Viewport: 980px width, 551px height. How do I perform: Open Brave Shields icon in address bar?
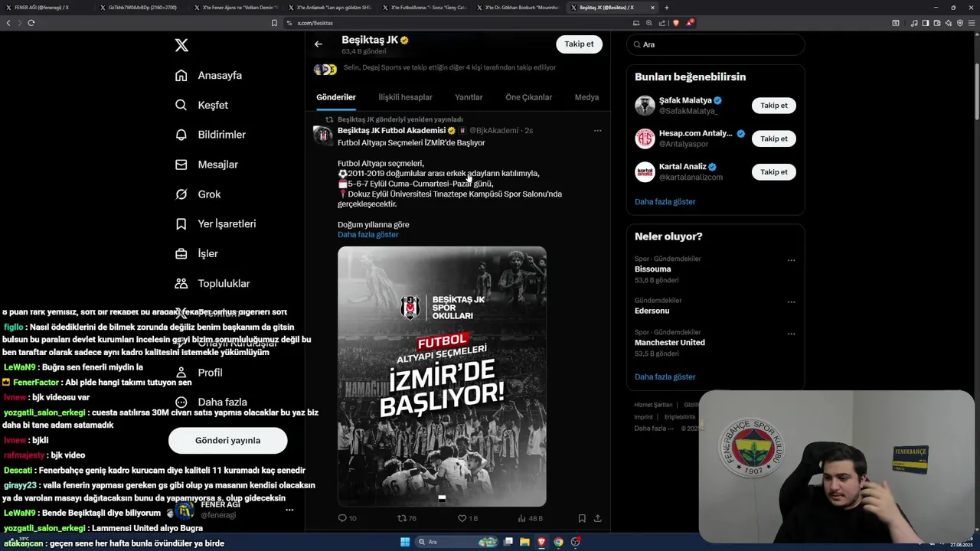[675, 23]
